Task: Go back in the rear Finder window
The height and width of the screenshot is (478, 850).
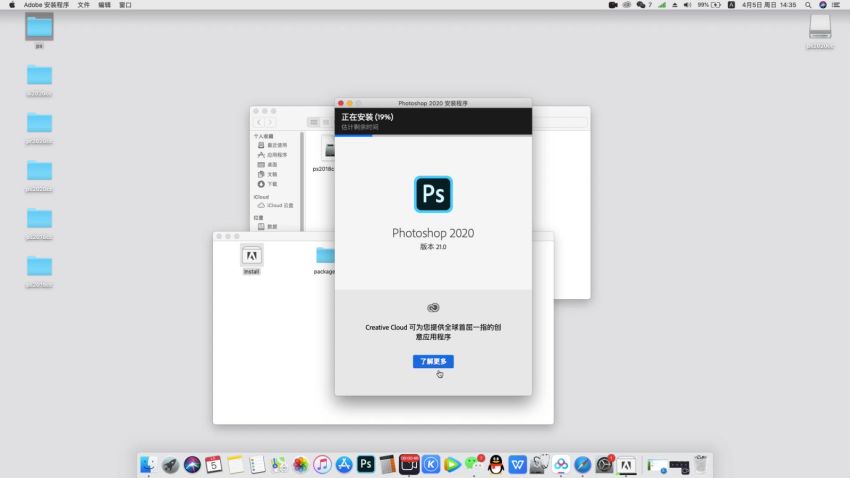Action: click(260, 122)
